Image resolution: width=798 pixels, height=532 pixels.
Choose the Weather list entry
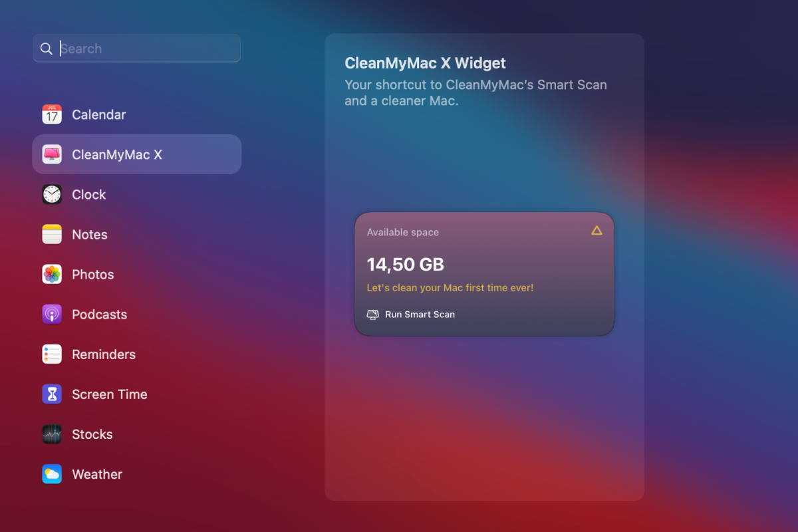(137, 474)
